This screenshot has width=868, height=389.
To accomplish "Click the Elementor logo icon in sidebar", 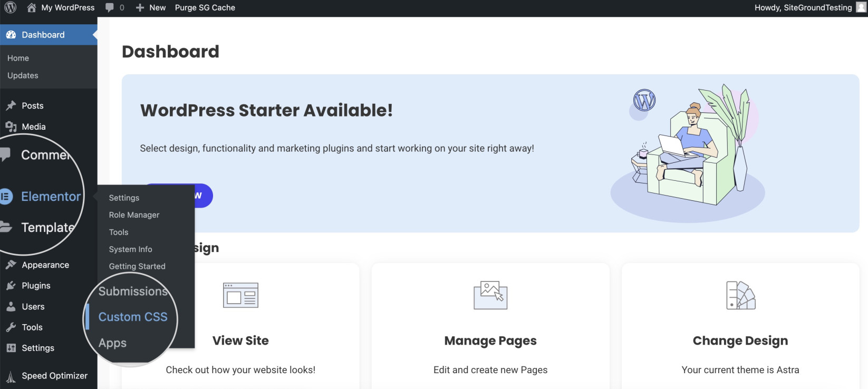I will 6,197.
